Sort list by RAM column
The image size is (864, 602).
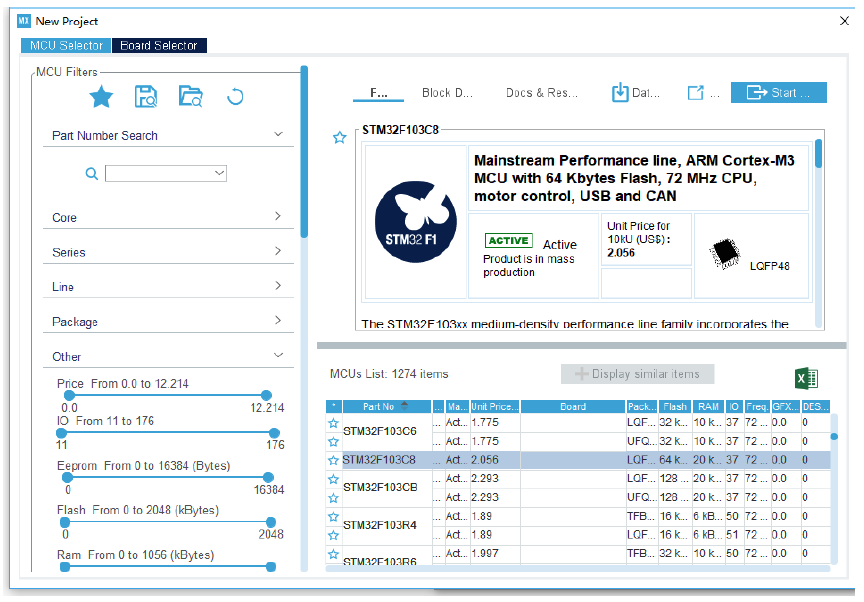click(x=709, y=406)
